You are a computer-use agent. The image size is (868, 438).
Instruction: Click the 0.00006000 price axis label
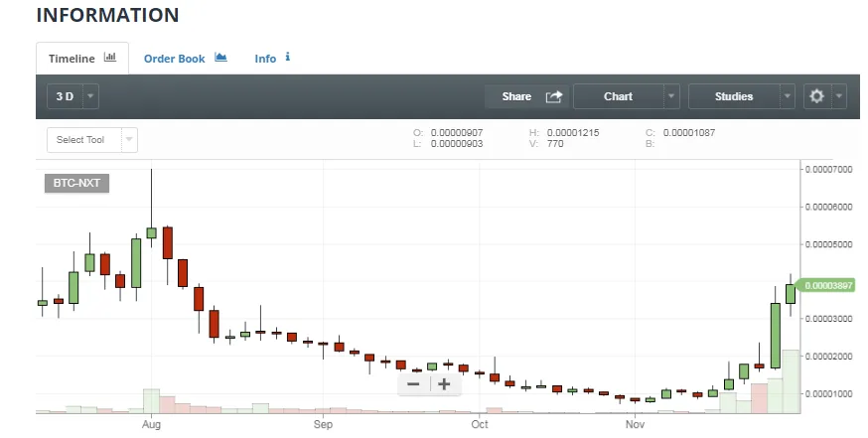[x=828, y=208]
